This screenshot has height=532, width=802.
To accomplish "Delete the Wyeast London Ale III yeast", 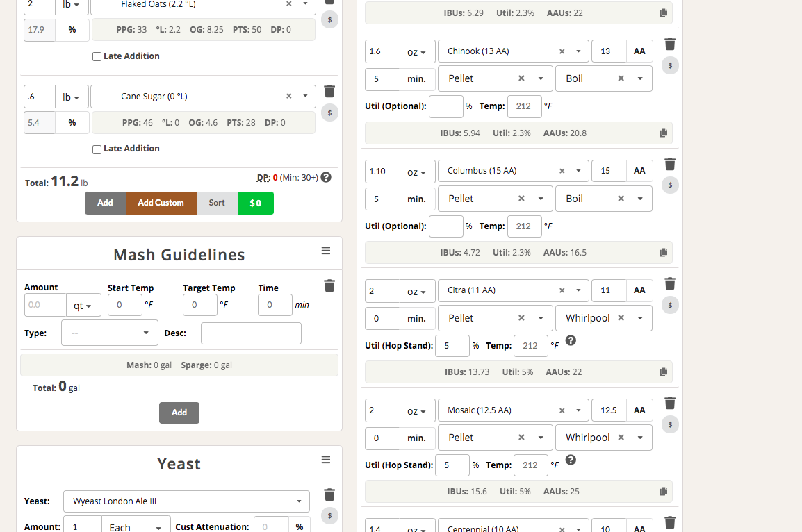I will pyautogui.click(x=329, y=494).
